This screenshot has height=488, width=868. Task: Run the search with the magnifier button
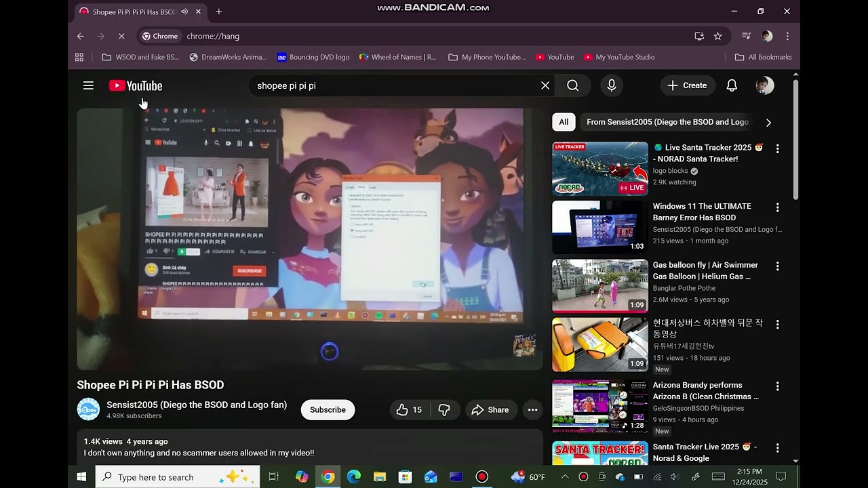[573, 85]
